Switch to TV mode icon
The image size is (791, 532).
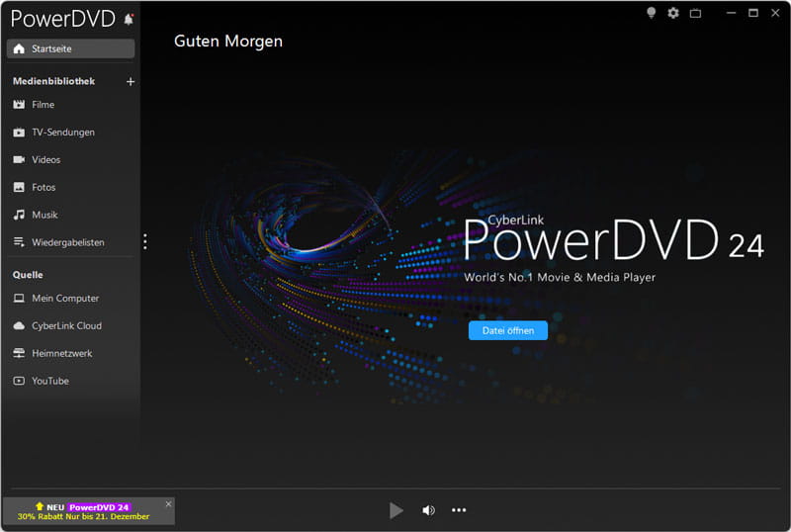[x=696, y=14]
